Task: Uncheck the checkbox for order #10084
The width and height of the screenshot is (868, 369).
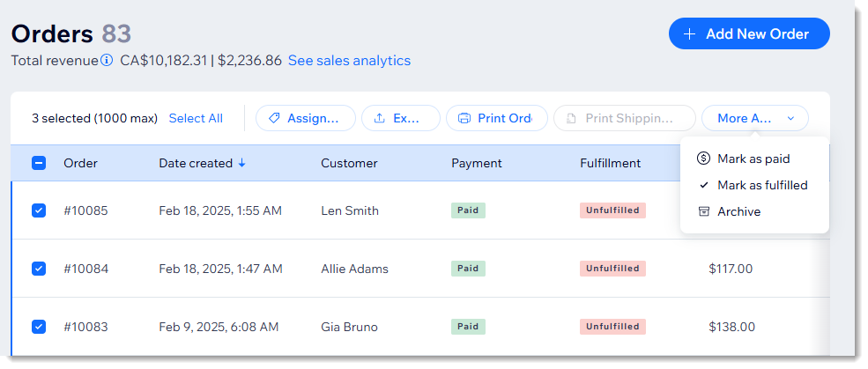Action: [39, 269]
